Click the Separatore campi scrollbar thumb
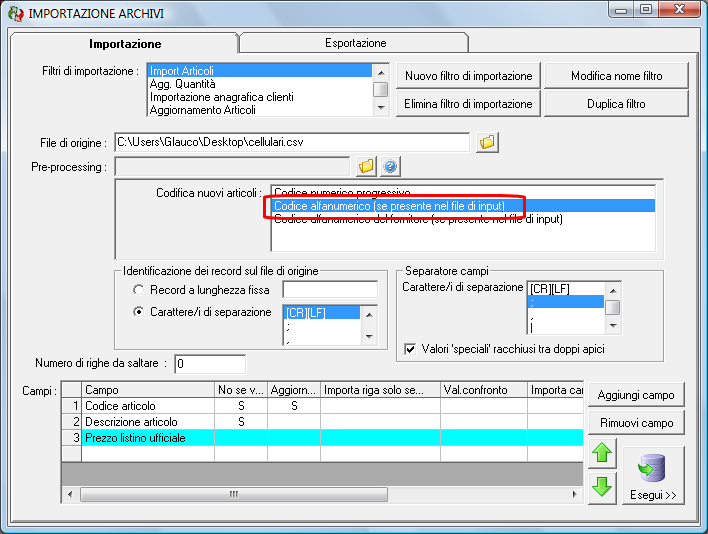This screenshot has width=708, height=534. pos(613,307)
